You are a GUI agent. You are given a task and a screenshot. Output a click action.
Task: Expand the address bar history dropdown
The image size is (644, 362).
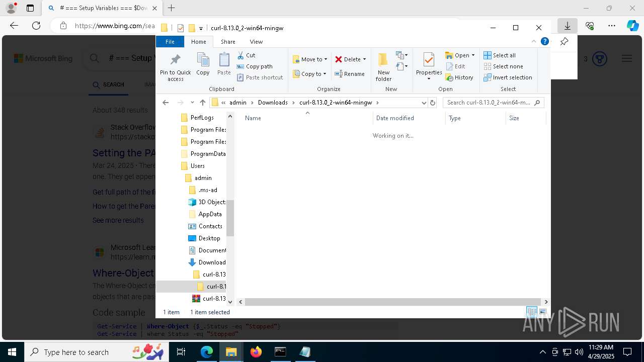click(x=424, y=103)
